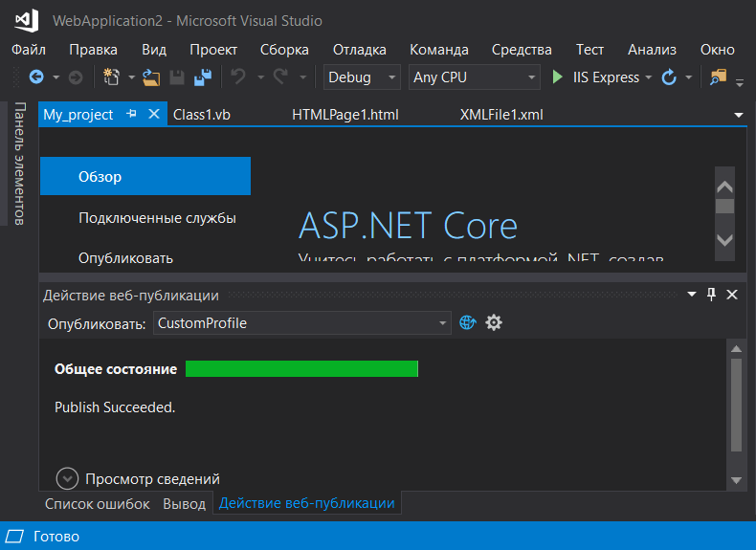Expand the Просмотр сведений section
The width and height of the screenshot is (756, 550).
[67, 478]
